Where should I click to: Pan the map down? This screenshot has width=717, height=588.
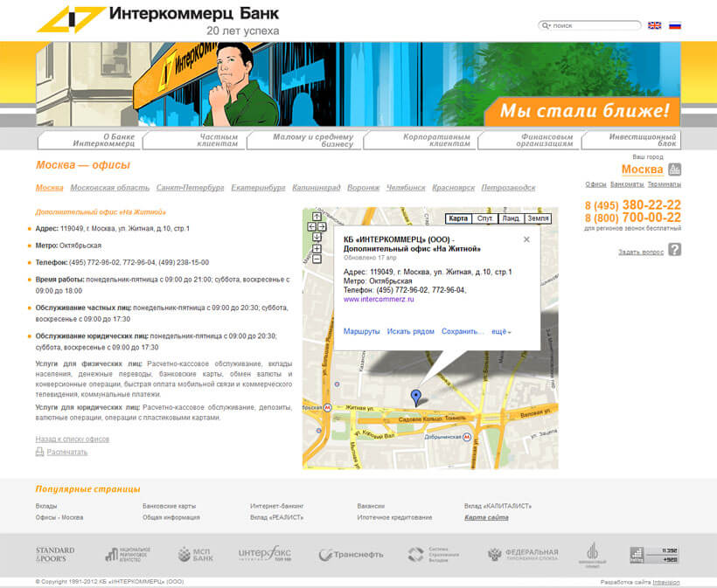(317, 237)
